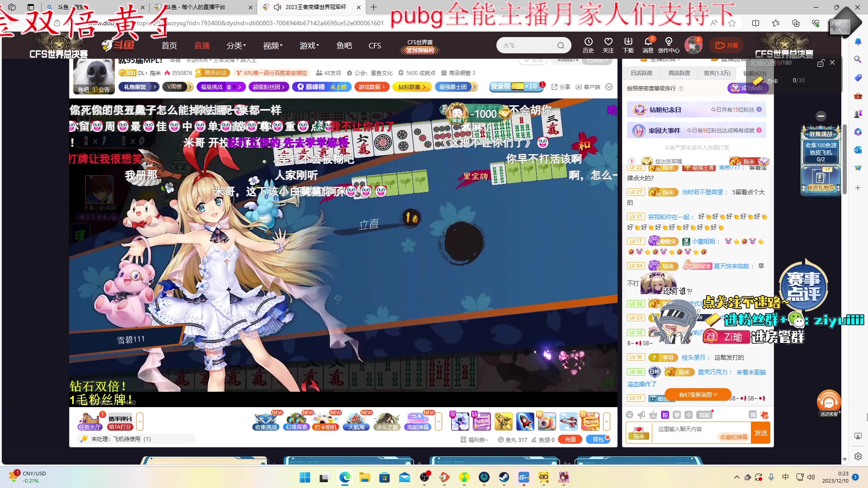Open Edge sidebar Outlook icon
Screen dimensions: 868x488
(x=858, y=150)
